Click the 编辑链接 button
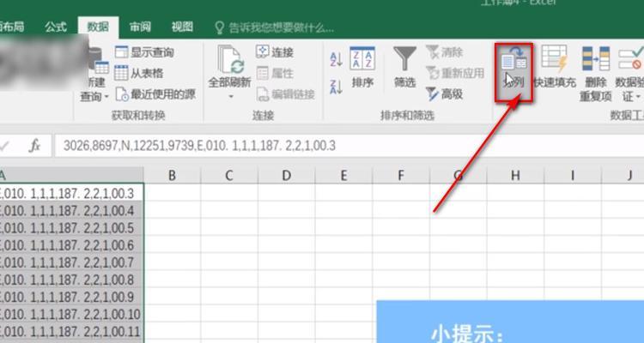The image size is (644, 343). [285, 94]
